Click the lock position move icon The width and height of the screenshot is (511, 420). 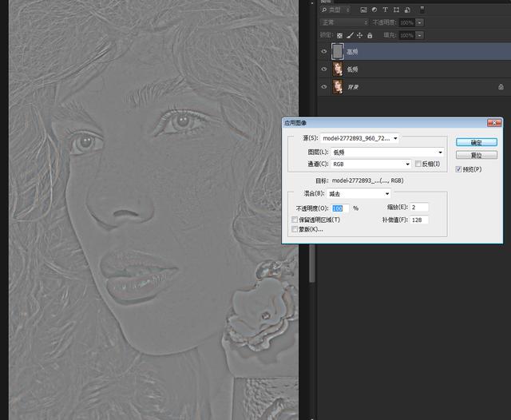click(359, 36)
